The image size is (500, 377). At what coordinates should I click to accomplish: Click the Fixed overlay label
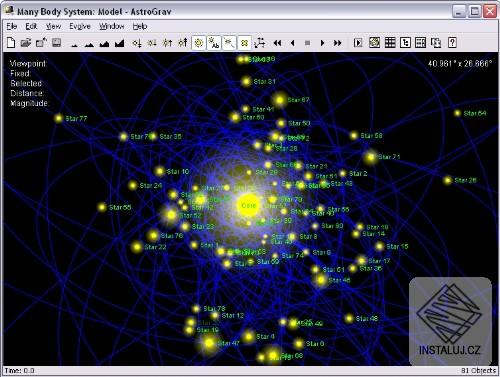(20, 74)
